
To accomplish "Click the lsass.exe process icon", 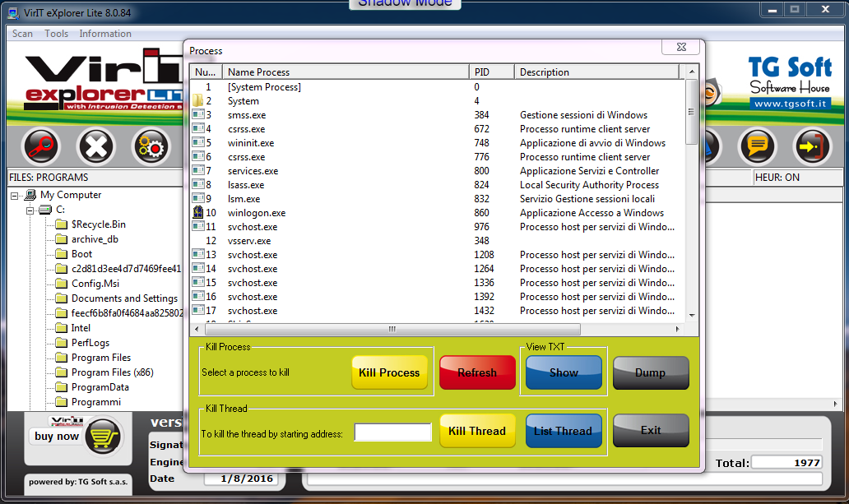I will click(198, 185).
